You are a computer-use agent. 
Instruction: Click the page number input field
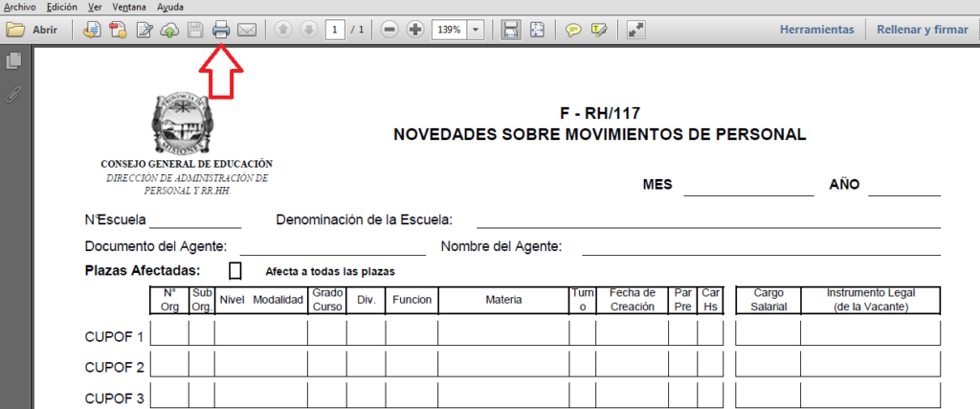tap(335, 30)
